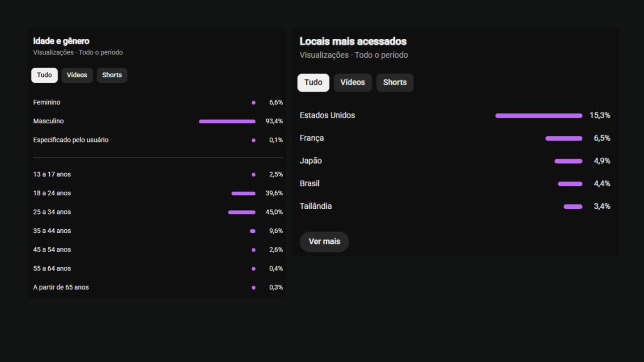Click the 35 a 44 anos bar

pyautogui.click(x=253, y=231)
